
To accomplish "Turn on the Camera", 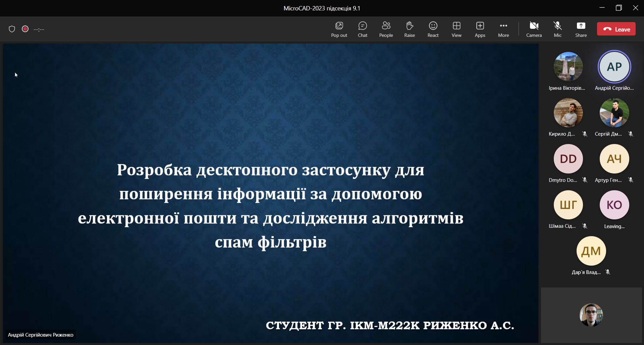I will (534, 29).
